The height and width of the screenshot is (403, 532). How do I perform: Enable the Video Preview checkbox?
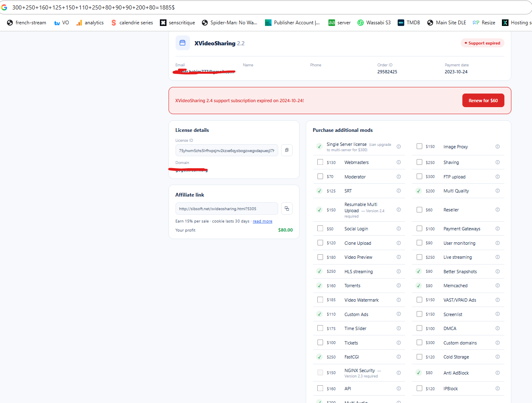tap(320, 257)
